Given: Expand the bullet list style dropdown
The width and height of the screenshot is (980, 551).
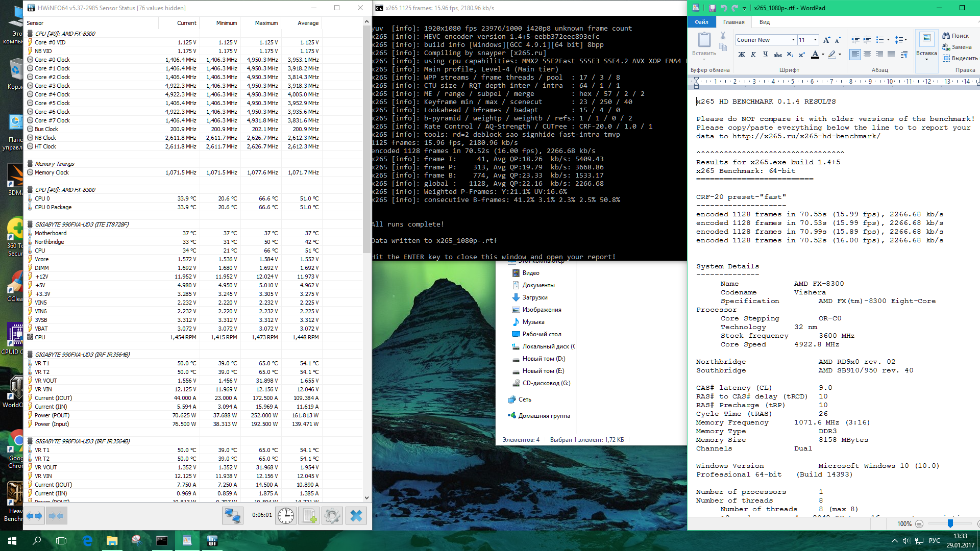Looking at the screenshot, I should point(888,40).
